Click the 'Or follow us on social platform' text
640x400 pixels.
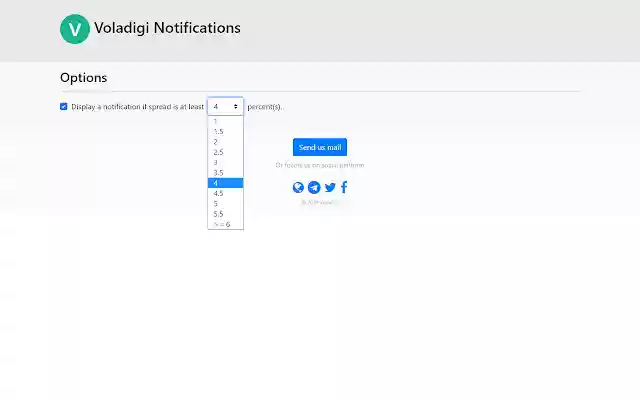click(320, 165)
